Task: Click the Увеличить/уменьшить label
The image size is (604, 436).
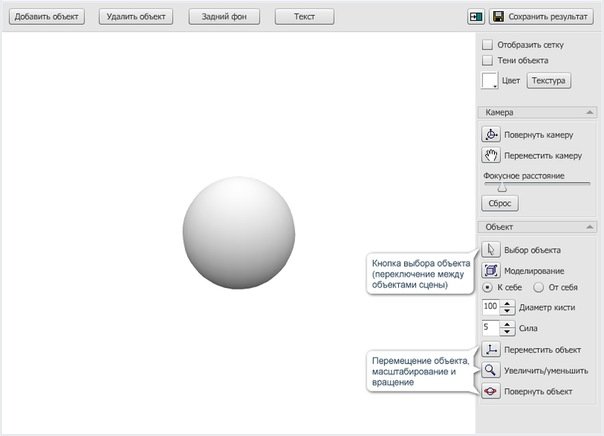Action: pos(546,371)
